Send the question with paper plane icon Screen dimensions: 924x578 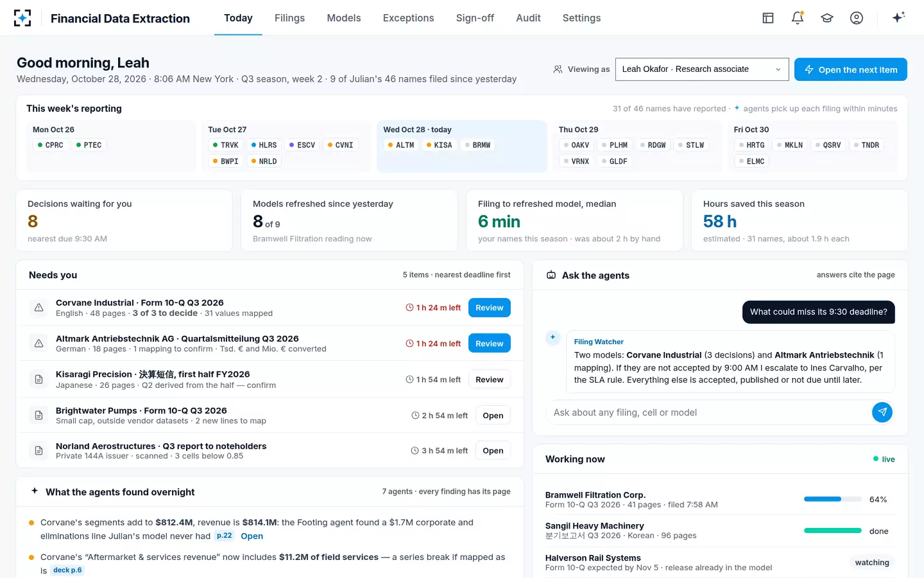pyautogui.click(x=882, y=412)
